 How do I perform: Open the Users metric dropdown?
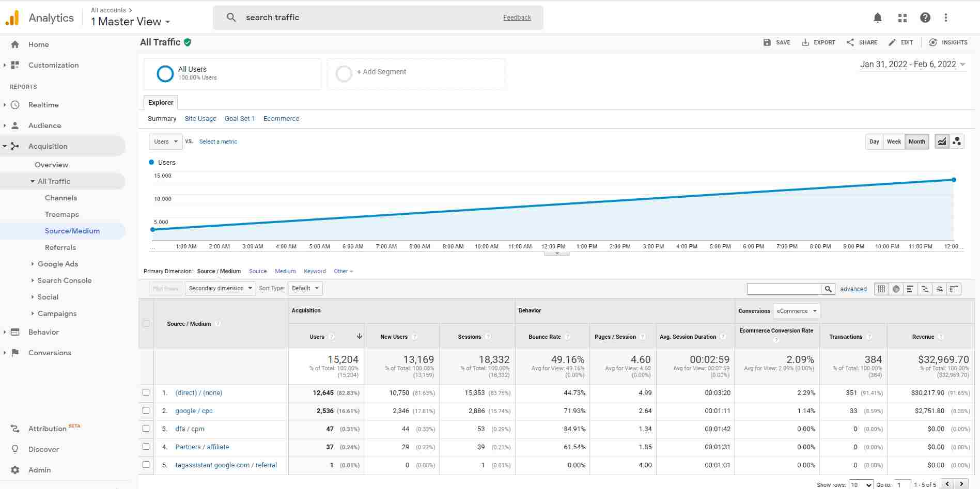165,141
